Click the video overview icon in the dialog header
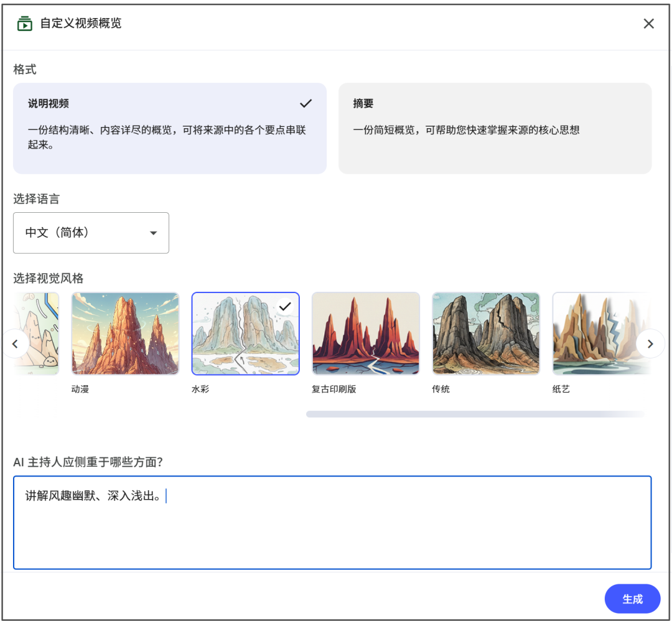Viewport: 672px width, 621px height. [x=24, y=23]
